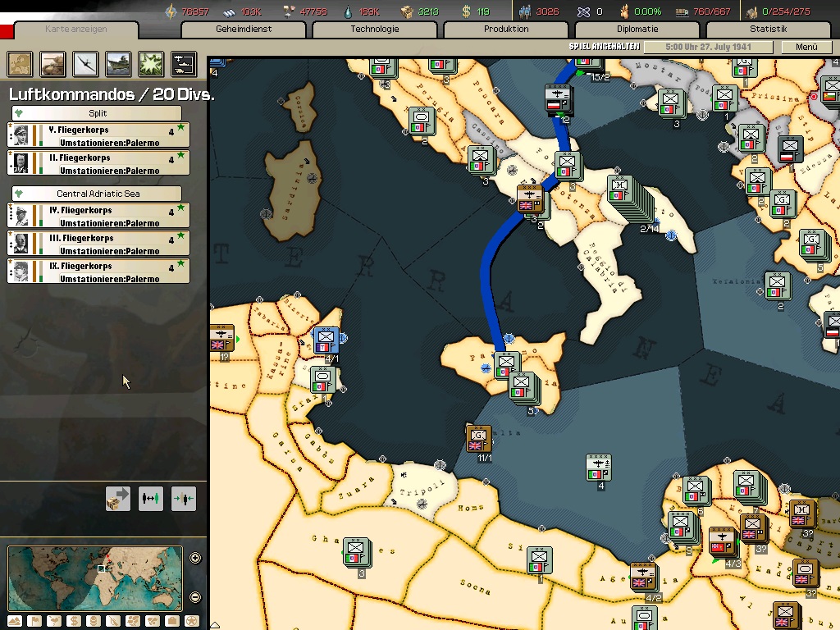Select the III. Fliegerkorps unit row

98,244
